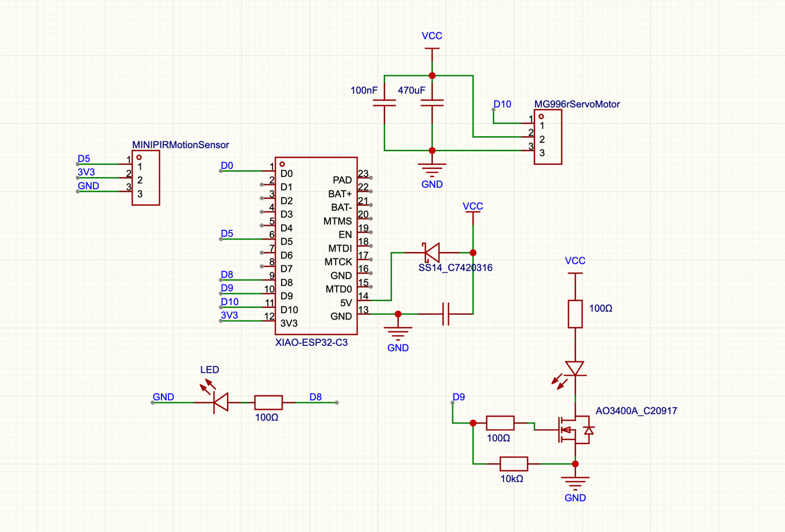
Task: Select the XIAO-ESP32-C3 designator text
Action: [311, 342]
